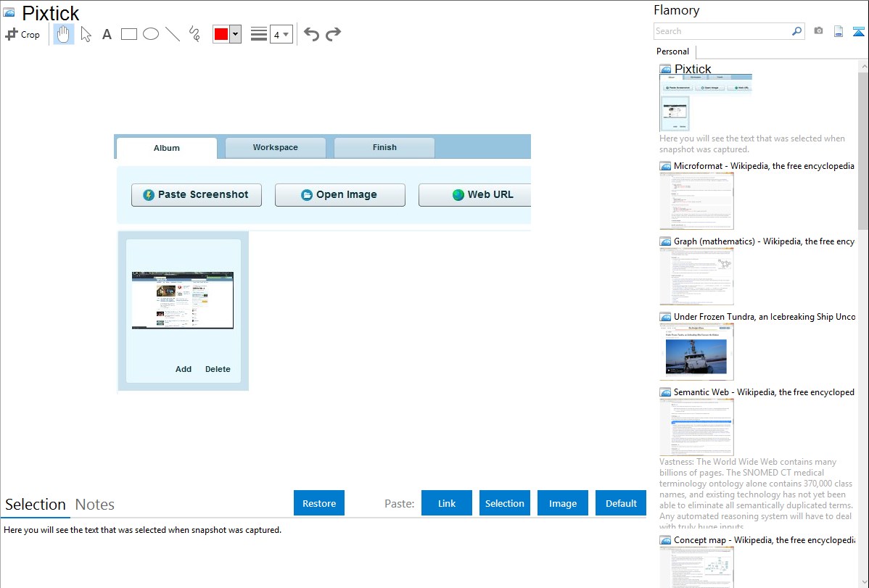Click the Add label under thumbnail
The image size is (869, 588).
184,369
